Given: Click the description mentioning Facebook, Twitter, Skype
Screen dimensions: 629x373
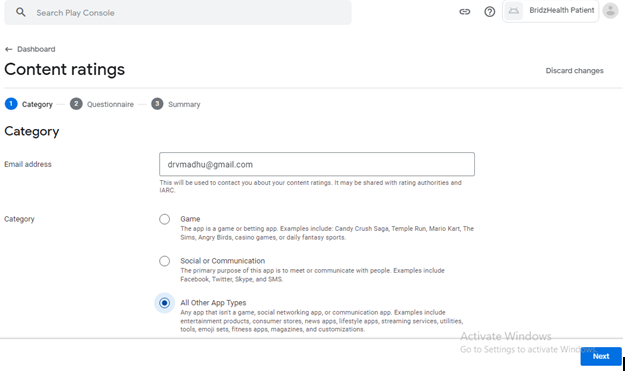Looking at the screenshot, I should click(312, 275).
